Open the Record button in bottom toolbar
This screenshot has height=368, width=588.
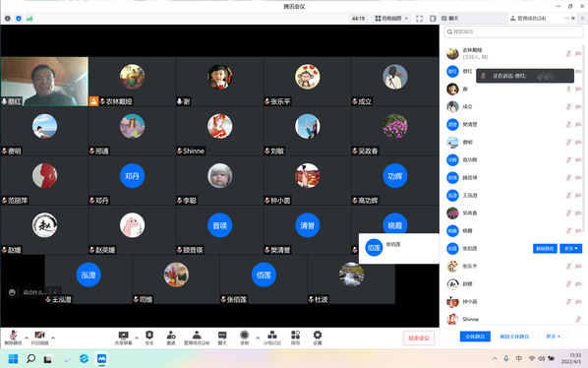point(244,337)
